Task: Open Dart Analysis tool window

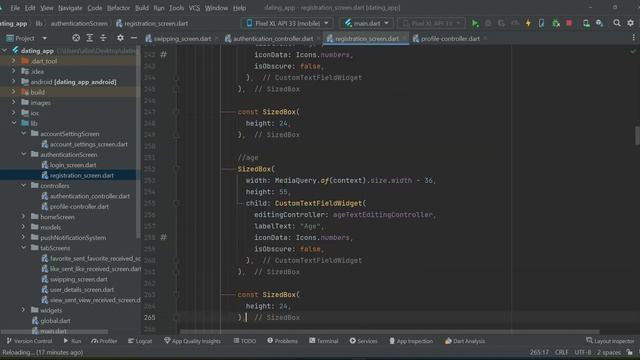Action: point(465,341)
